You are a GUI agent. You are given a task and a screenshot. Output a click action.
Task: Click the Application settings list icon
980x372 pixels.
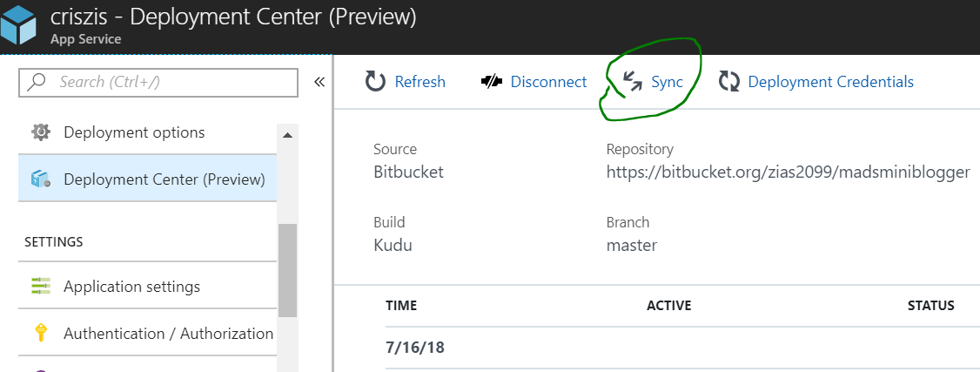pyautogui.click(x=41, y=286)
